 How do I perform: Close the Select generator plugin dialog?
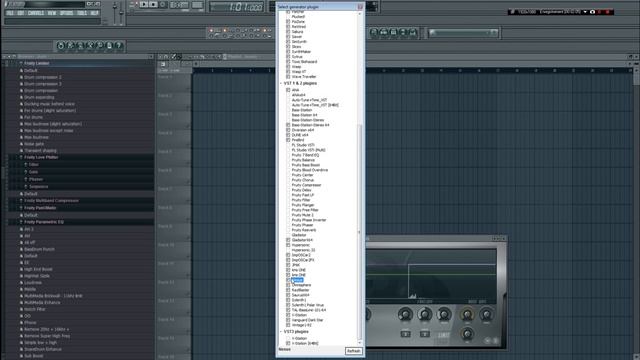point(360,7)
